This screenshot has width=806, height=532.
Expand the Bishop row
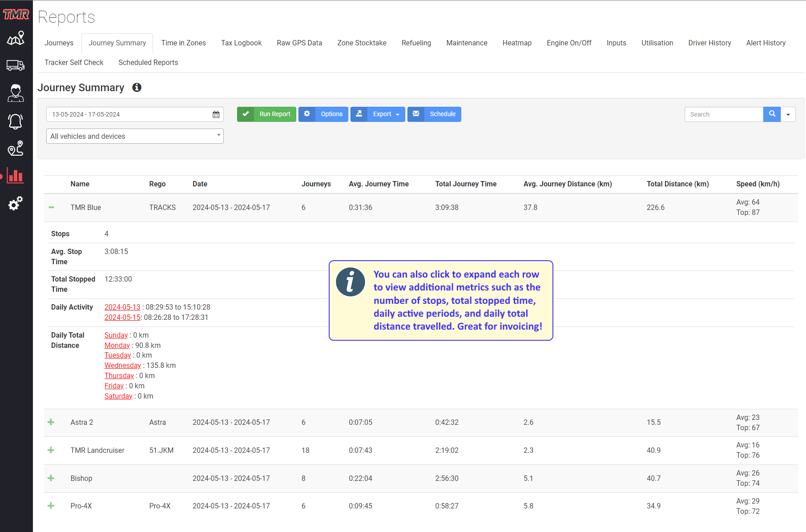pyautogui.click(x=51, y=478)
